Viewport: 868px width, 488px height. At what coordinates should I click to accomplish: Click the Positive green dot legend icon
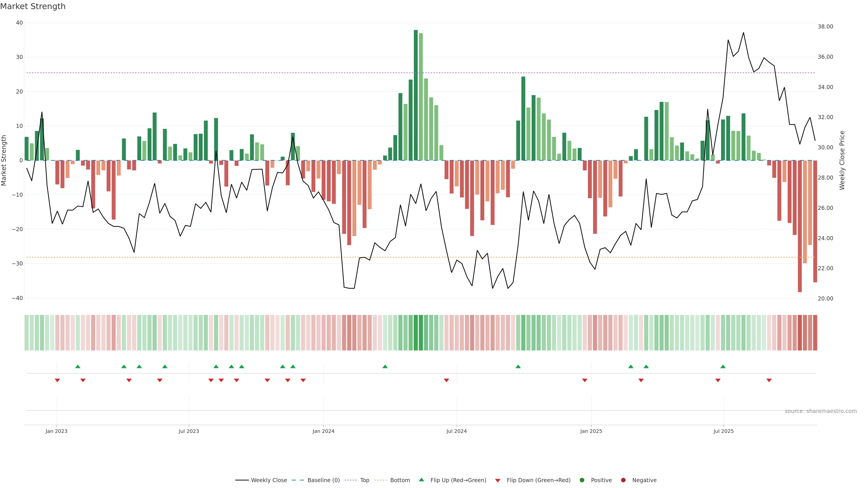click(x=582, y=480)
